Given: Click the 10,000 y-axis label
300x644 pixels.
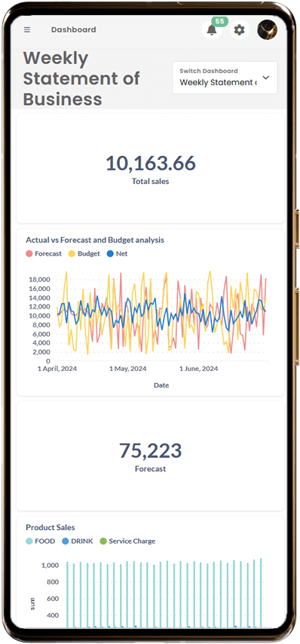Looking at the screenshot, I should coord(39,316).
